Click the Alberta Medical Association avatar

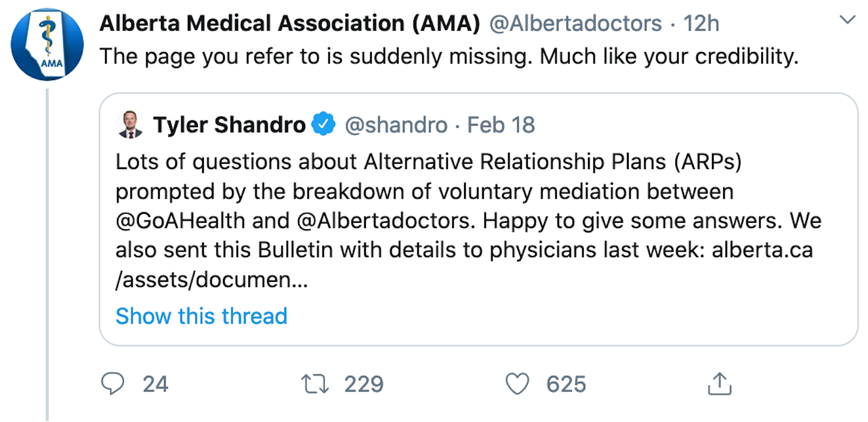coord(47,45)
